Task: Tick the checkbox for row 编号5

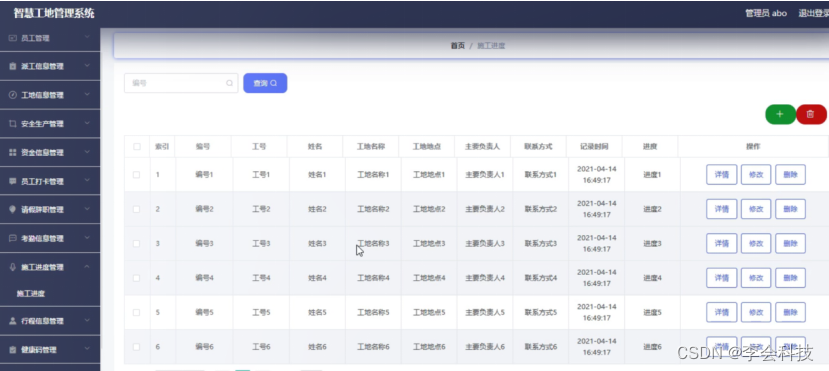Action: pos(136,312)
